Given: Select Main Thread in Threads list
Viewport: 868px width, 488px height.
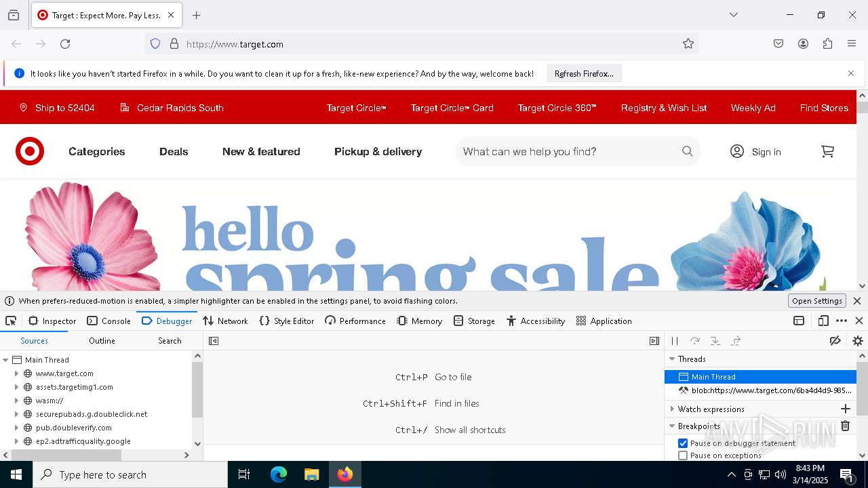Looking at the screenshot, I should (x=761, y=377).
